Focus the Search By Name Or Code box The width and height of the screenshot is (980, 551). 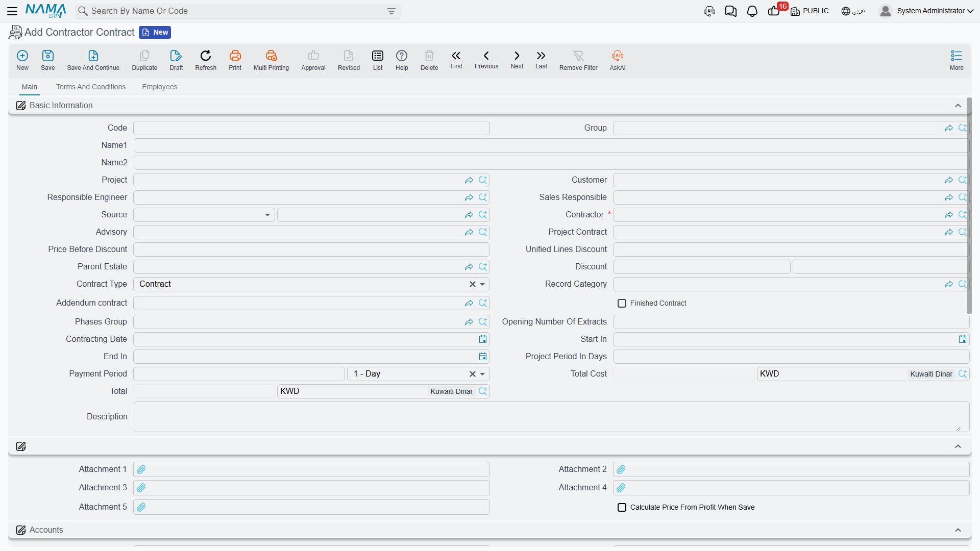238,11
